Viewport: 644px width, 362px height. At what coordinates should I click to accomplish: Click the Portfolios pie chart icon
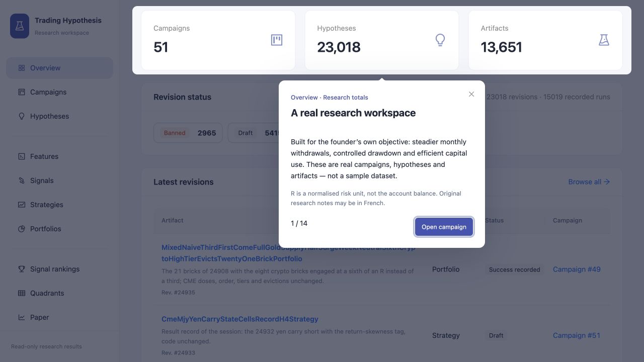pos(22,229)
